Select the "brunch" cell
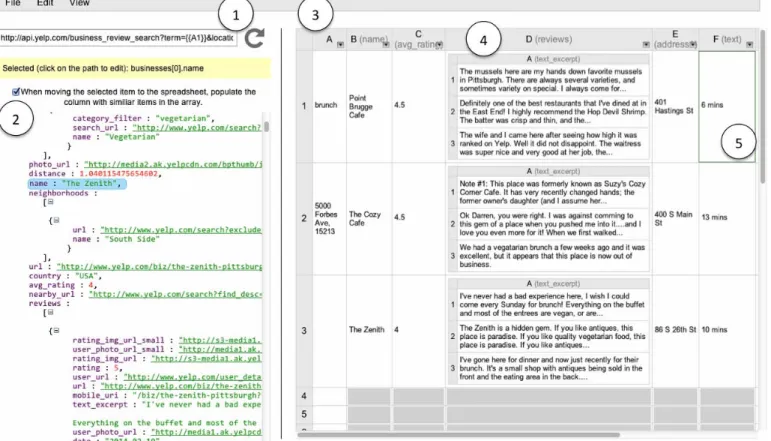The height and width of the screenshot is (441, 771). tap(329, 106)
